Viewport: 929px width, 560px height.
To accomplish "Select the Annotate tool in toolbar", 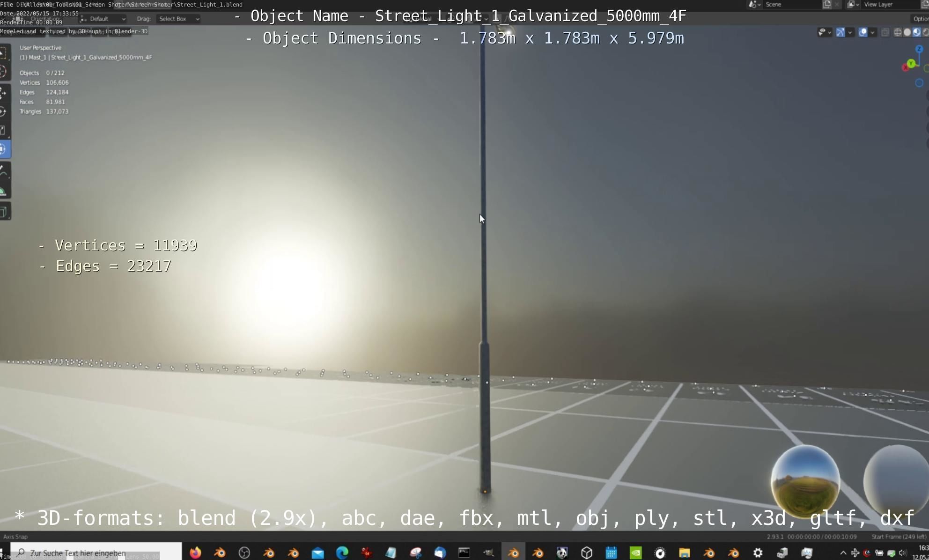I will tap(4, 170).
